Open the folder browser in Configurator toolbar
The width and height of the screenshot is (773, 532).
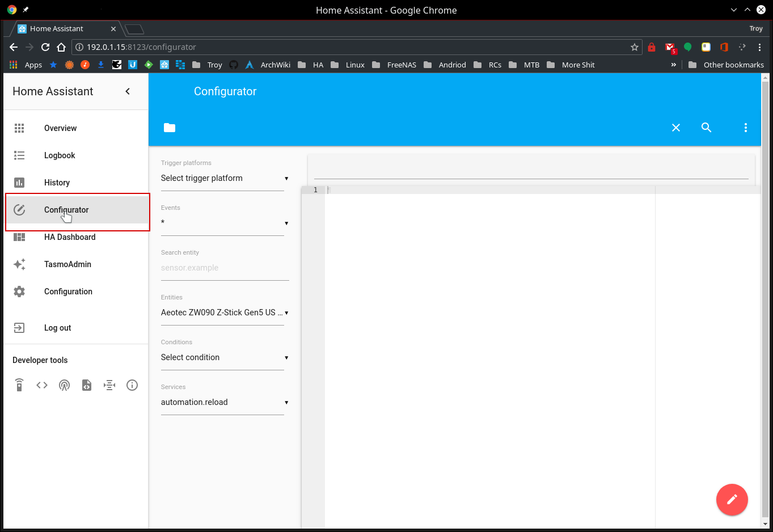[x=170, y=128]
